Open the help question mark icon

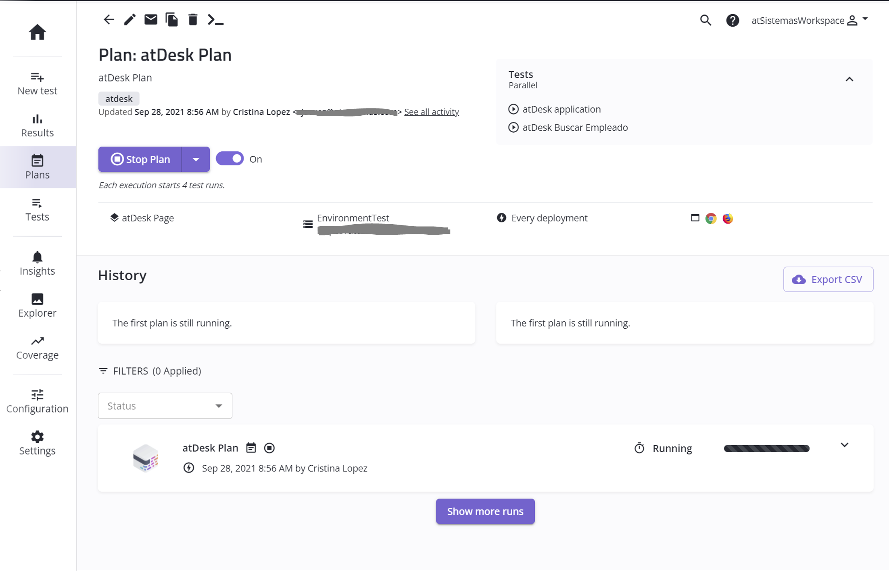coord(732,20)
